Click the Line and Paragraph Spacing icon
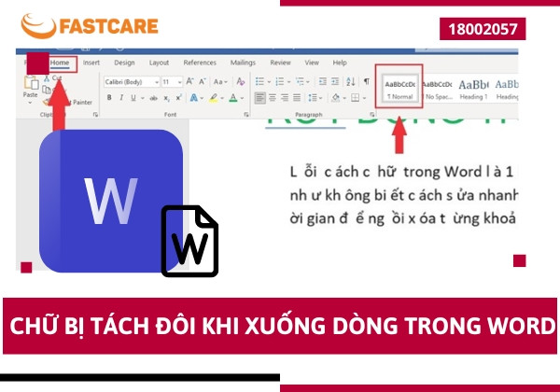This screenshot has width=560, height=392. pos(313,98)
